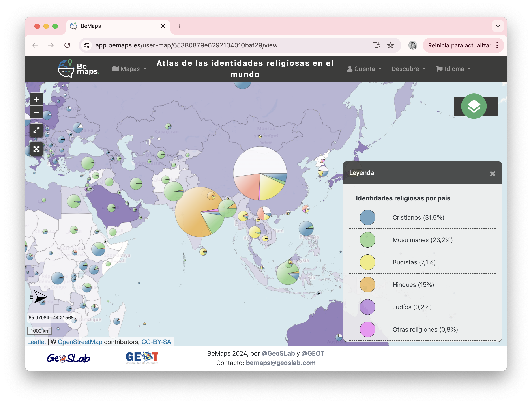This screenshot has height=404, width=532.
Task: Click the Pakistan green pie chart
Action: 173,191
